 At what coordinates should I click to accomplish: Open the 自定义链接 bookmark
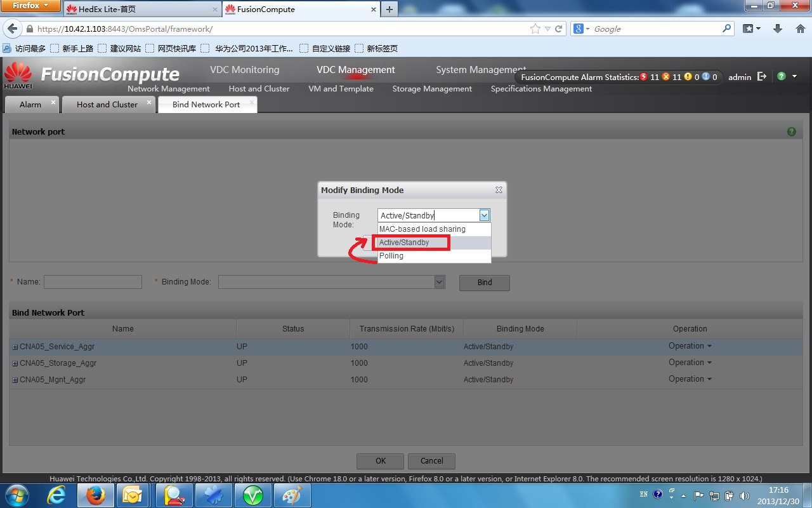click(x=325, y=48)
